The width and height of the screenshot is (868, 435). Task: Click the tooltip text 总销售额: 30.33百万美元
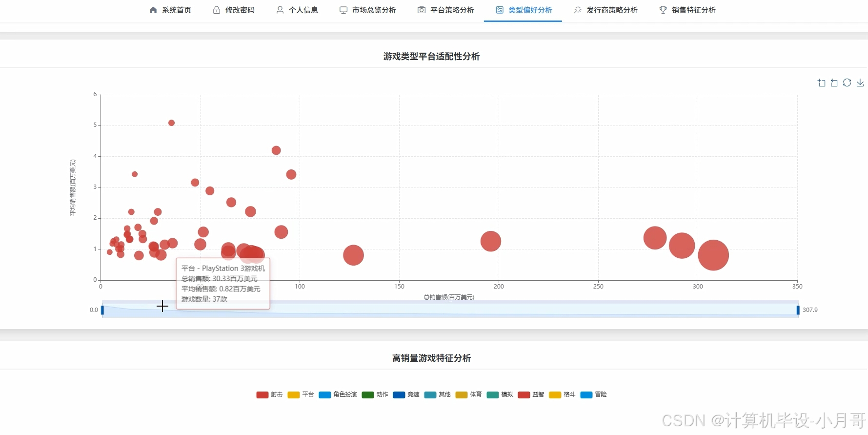[220, 279]
